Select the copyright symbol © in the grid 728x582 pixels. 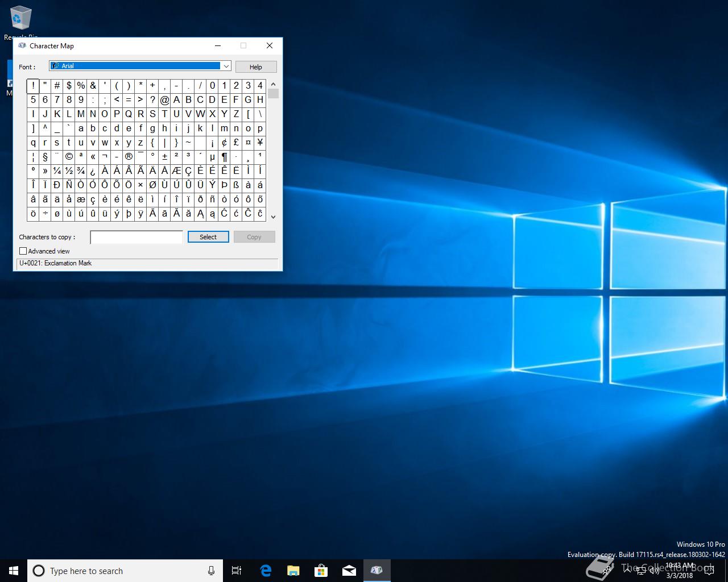point(69,157)
